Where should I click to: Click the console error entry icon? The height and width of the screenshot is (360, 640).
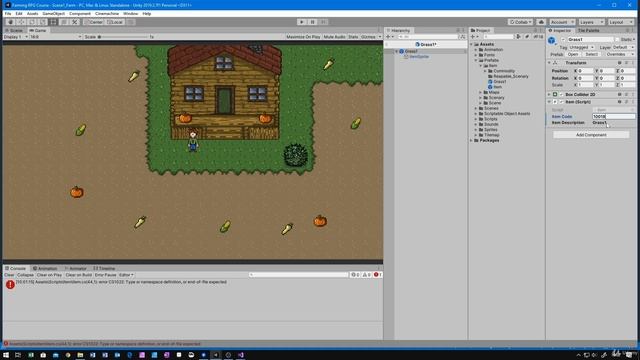[x=10, y=284]
